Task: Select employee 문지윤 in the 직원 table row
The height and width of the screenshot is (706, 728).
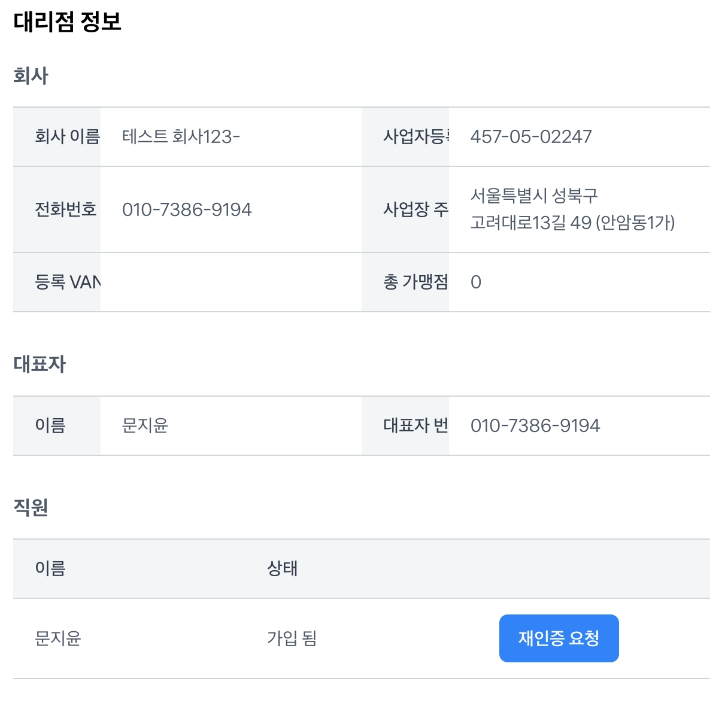Action: coord(58,638)
